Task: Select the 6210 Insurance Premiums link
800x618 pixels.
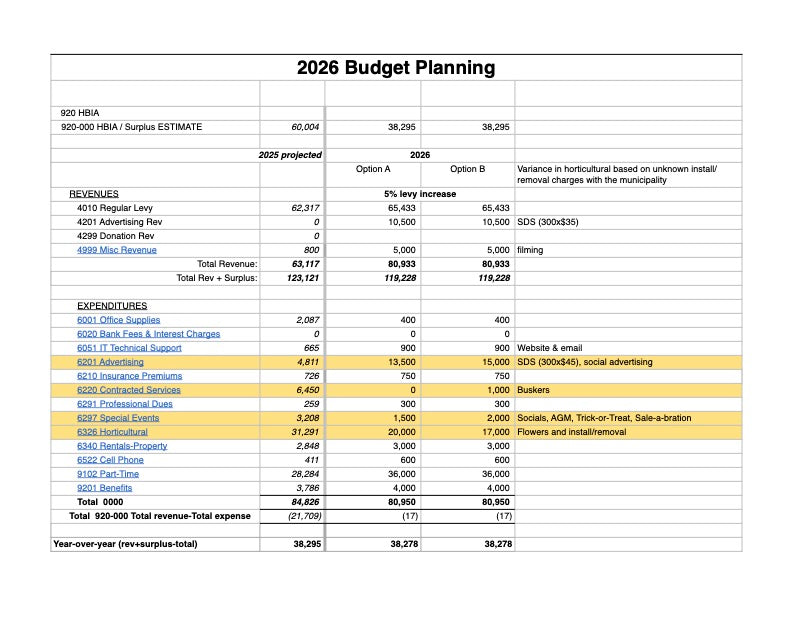Action: tap(129, 376)
